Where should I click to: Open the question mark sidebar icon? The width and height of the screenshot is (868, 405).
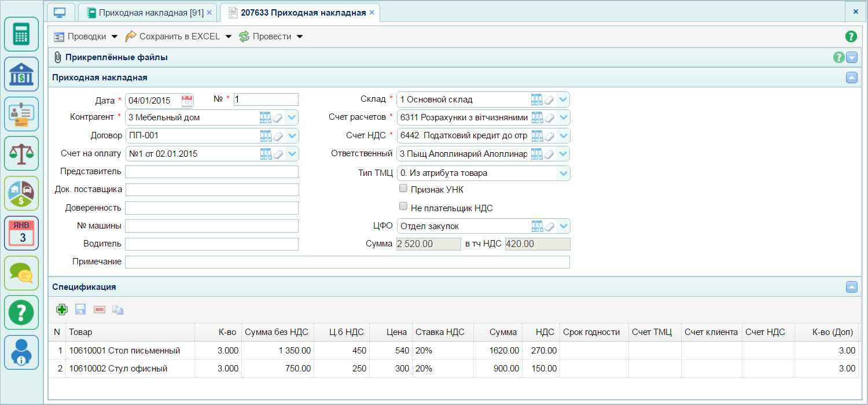pyautogui.click(x=21, y=312)
